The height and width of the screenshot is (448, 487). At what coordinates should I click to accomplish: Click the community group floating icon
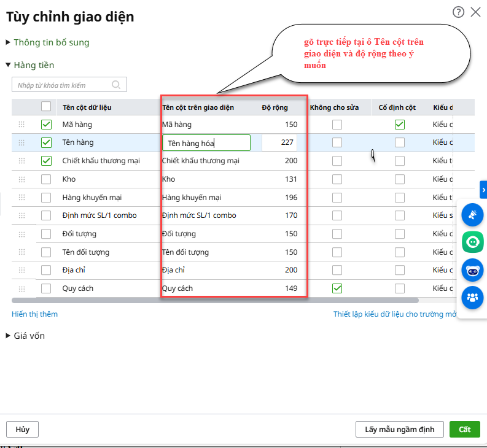coord(472,298)
